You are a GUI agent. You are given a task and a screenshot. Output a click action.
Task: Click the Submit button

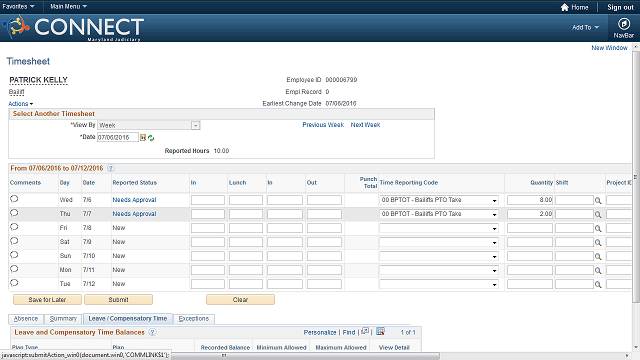click(x=118, y=300)
